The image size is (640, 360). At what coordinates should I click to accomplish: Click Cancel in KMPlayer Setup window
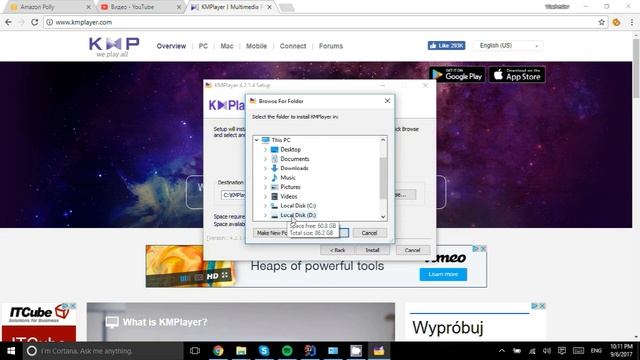point(412,250)
